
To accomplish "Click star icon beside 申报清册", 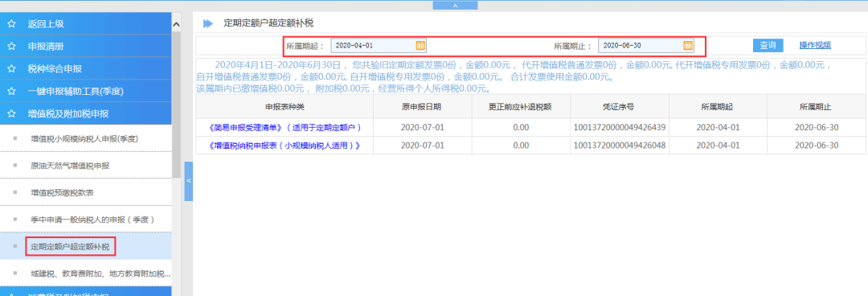I will [11, 47].
